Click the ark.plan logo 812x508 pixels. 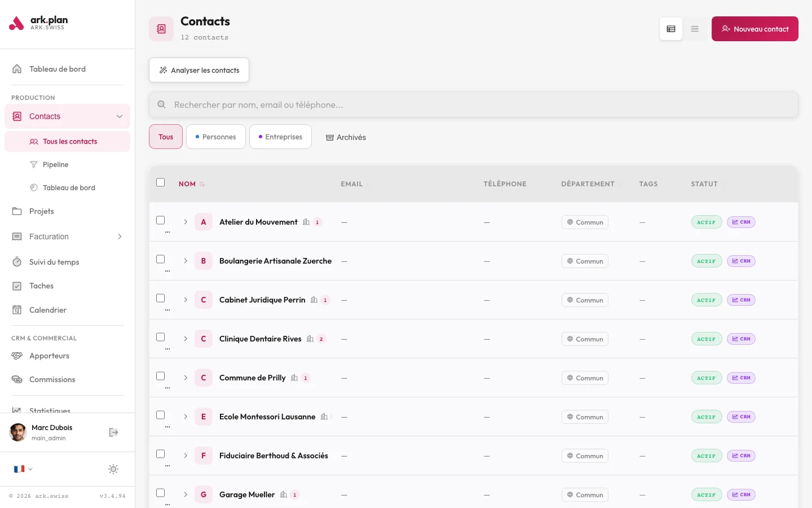pos(38,23)
